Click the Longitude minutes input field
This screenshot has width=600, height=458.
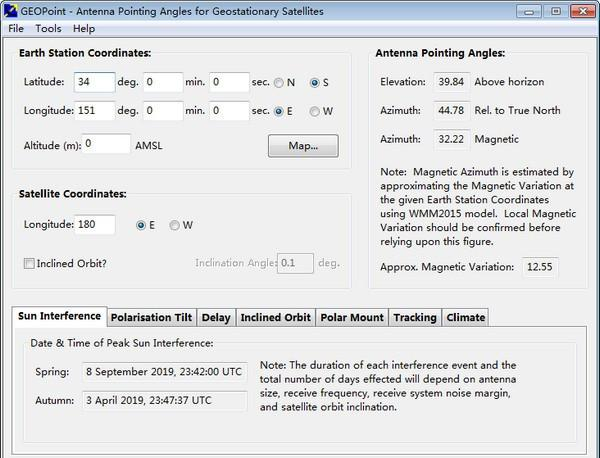coord(163,111)
